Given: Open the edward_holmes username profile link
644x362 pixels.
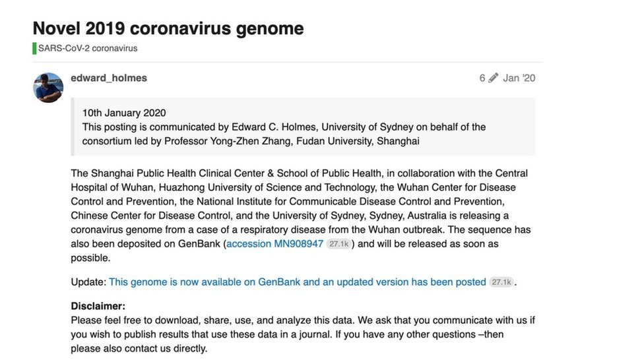Looking at the screenshot, I should [109, 78].
